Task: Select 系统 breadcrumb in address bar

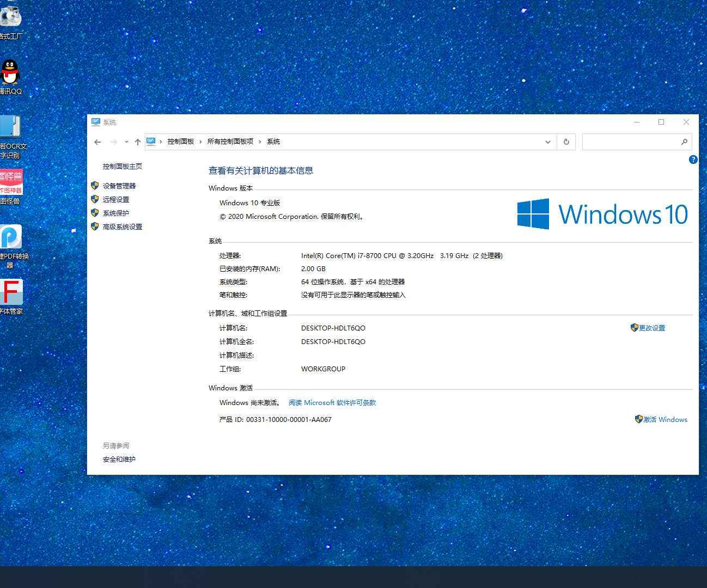Action: point(273,142)
